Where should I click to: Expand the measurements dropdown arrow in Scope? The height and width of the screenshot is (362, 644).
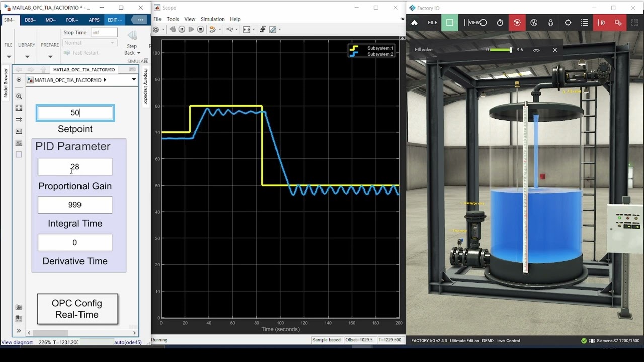click(x=279, y=30)
